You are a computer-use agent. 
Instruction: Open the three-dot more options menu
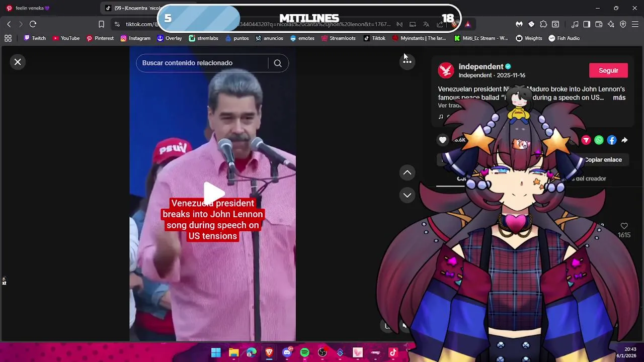(x=407, y=61)
